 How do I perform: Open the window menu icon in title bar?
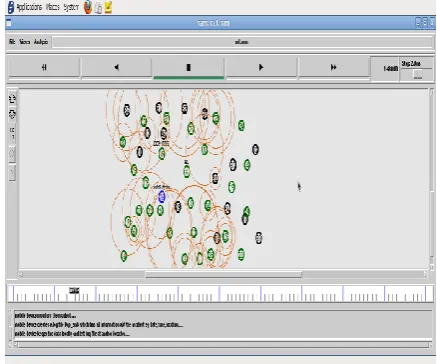tap(9, 23)
